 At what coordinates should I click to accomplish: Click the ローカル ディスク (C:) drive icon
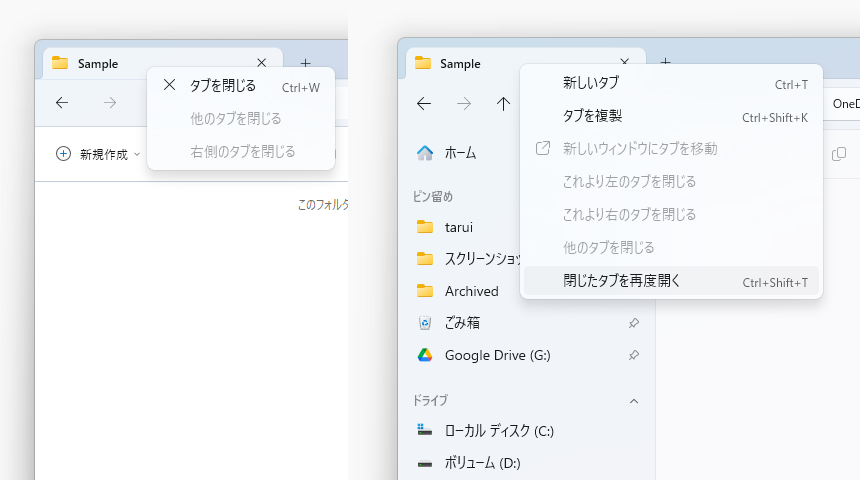tap(425, 430)
